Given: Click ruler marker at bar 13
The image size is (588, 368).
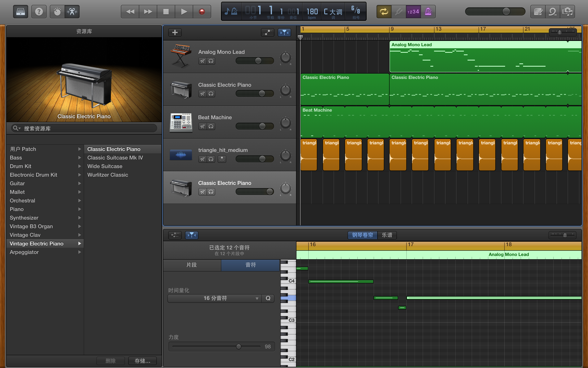Looking at the screenshot, I should (438, 29).
